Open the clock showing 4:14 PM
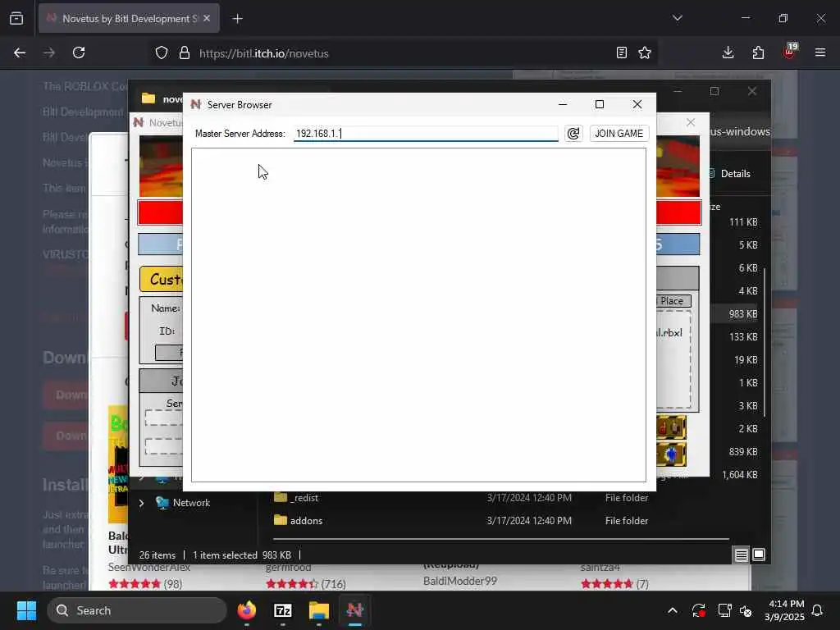The image size is (840, 630). pyautogui.click(x=785, y=610)
